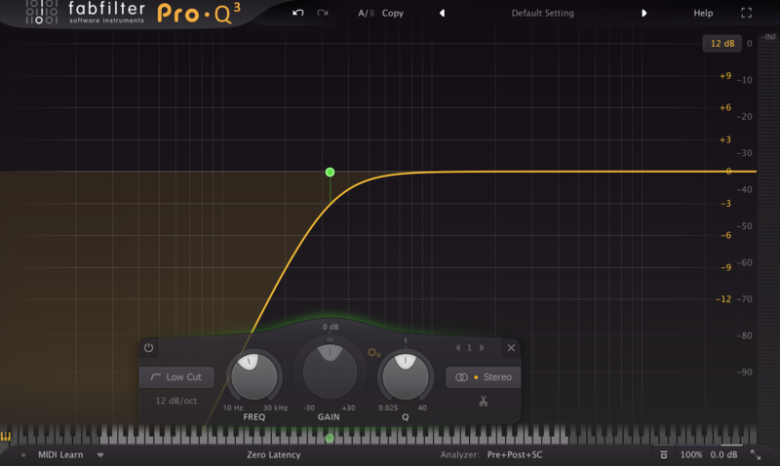The width and height of the screenshot is (780, 466).
Task: Click the gain-Q interaction gear icon
Action: click(x=374, y=353)
